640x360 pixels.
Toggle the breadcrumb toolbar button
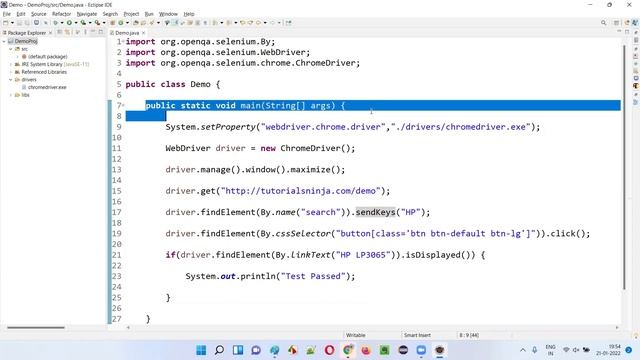167,23
